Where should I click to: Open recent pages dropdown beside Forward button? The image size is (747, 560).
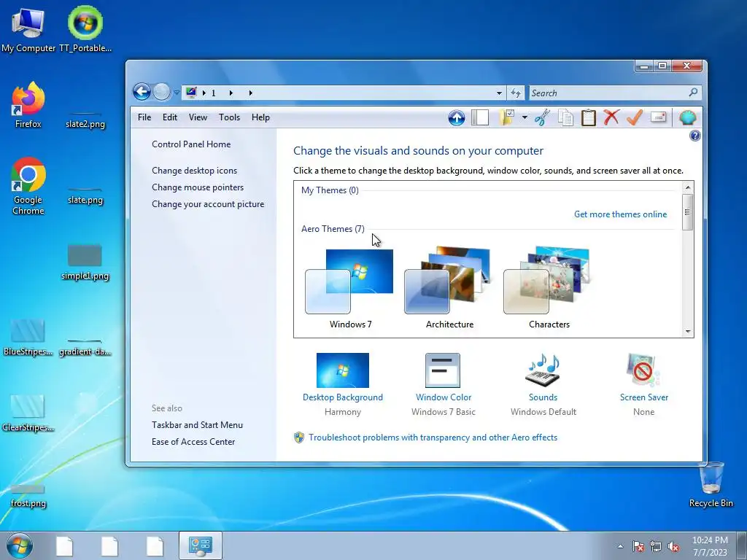pos(177,93)
